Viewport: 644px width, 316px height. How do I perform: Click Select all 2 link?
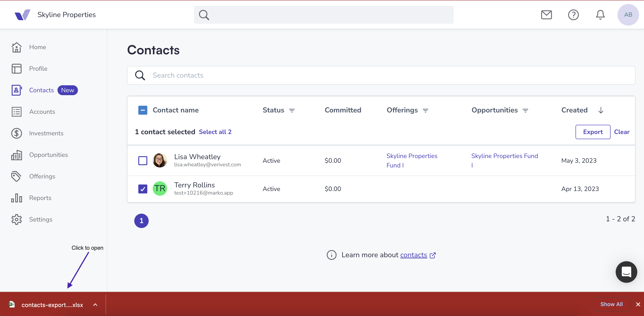pyautogui.click(x=215, y=132)
